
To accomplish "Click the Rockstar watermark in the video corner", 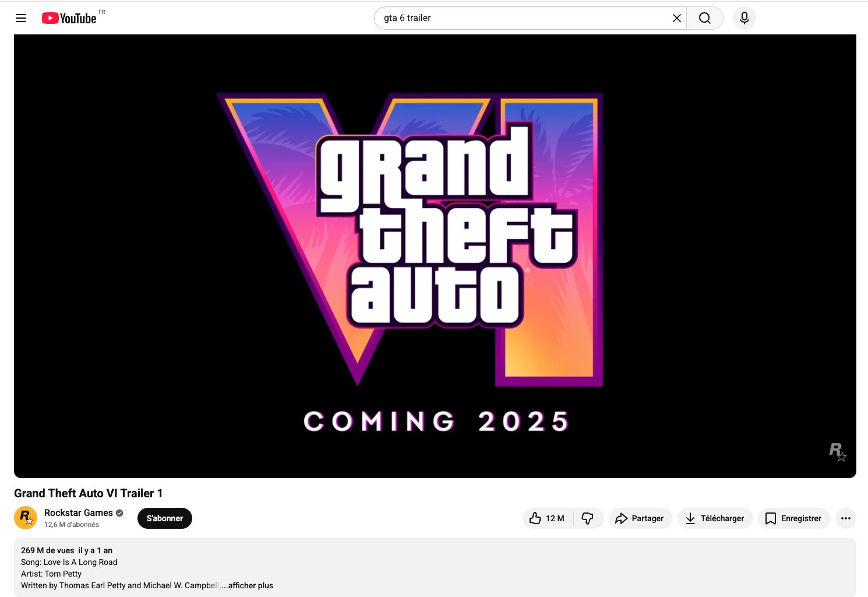I will (837, 452).
